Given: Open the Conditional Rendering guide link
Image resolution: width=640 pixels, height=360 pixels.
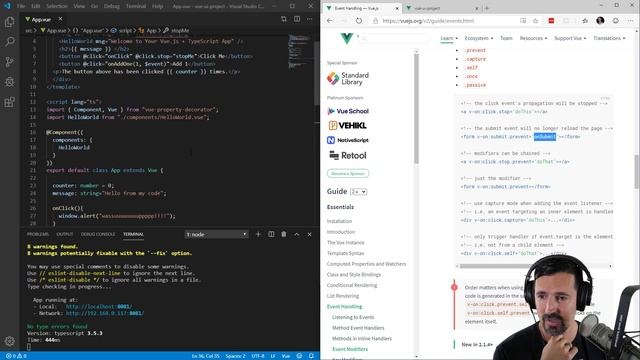Looking at the screenshot, I should [x=352, y=285].
